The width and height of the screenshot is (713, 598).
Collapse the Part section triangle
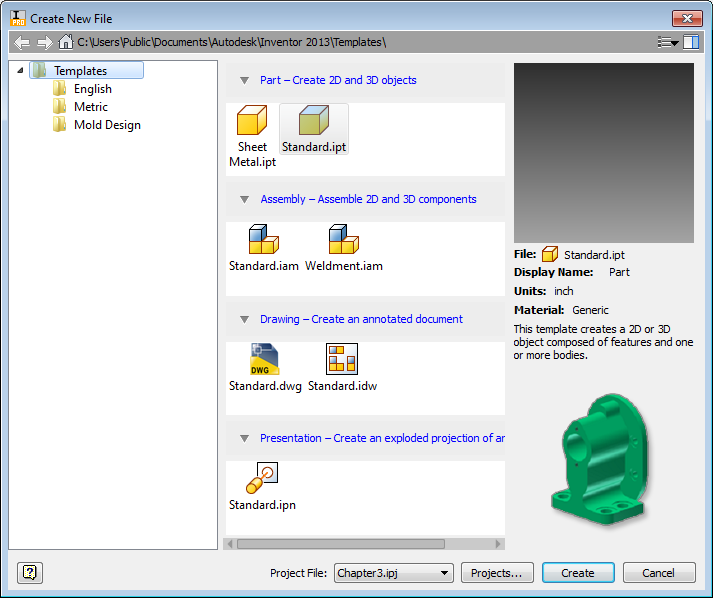coord(244,80)
